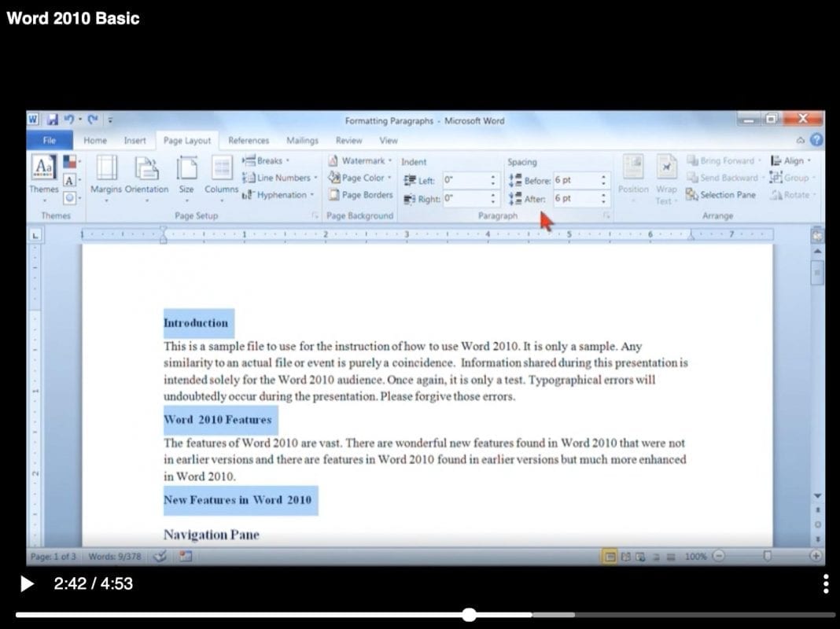Switch to the References tab
Screen dimensions: 840x629
(249, 140)
